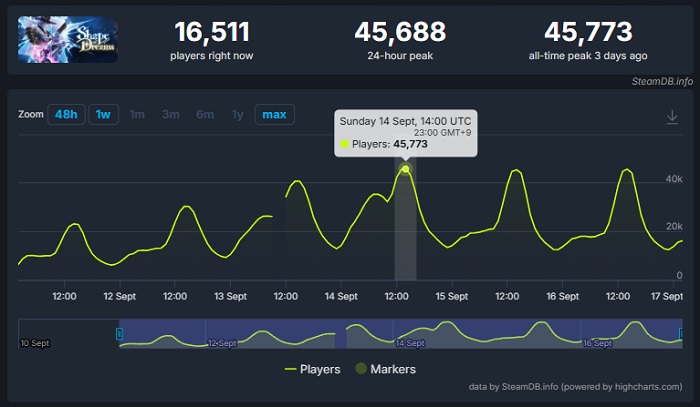
Task: Toggle the Players series in the legend
Action: tap(312, 369)
